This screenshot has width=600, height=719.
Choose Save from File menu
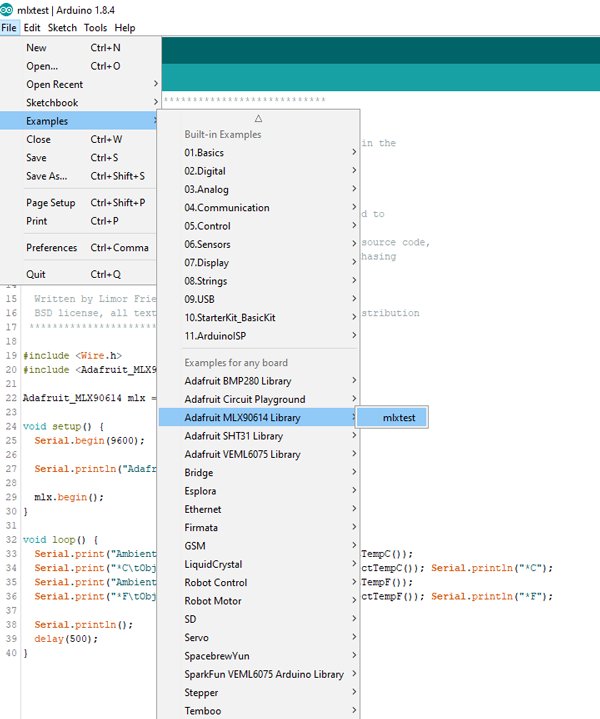[79, 158]
